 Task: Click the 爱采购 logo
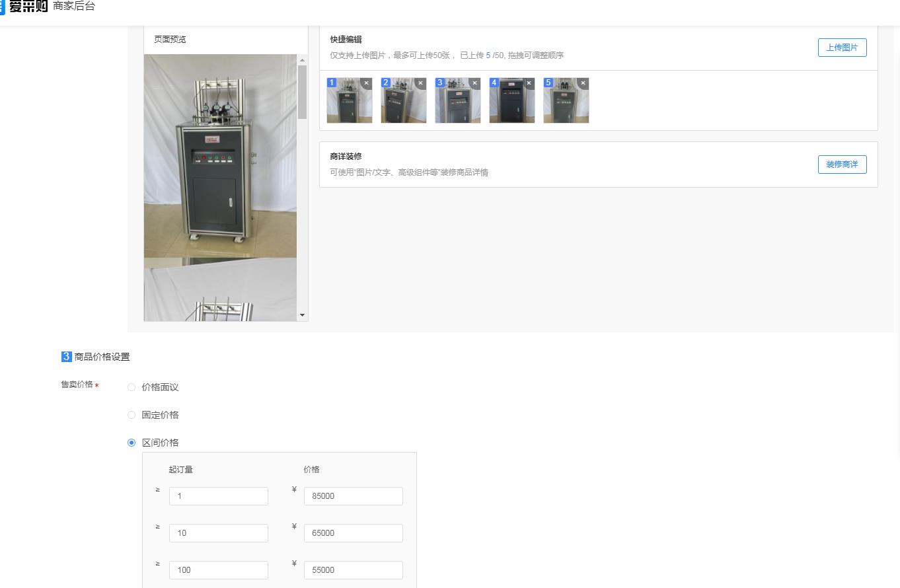(24, 7)
